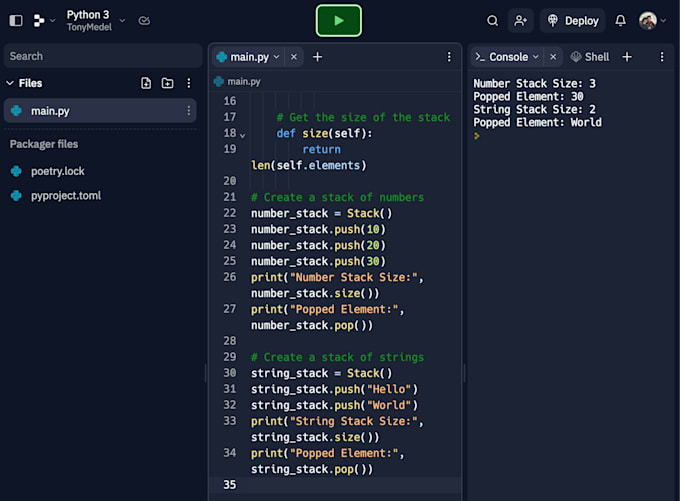Click the number_stack.push(10) code line
This screenshot has height=501, width=680.
(x=318, y=229)
